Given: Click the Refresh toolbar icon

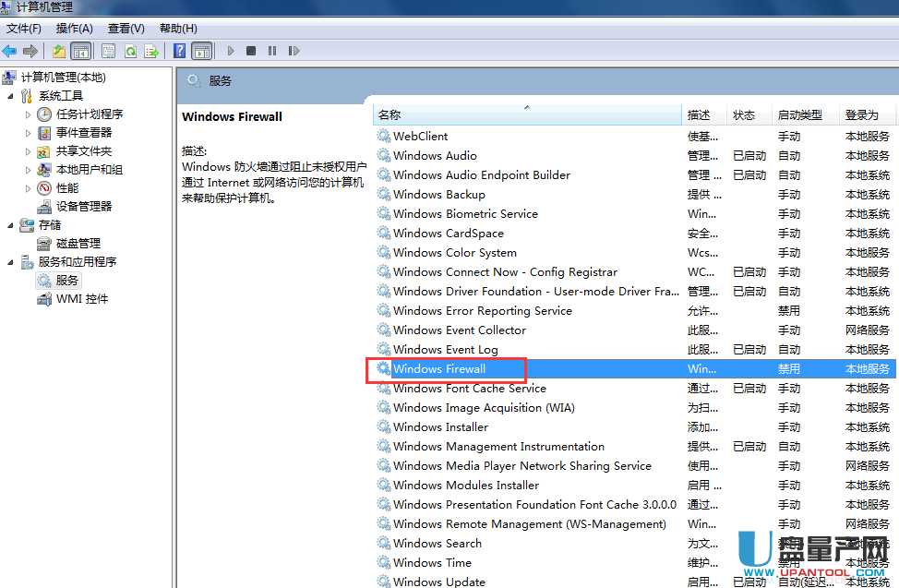Looking at the screenshot, I should tap(131, 51).
